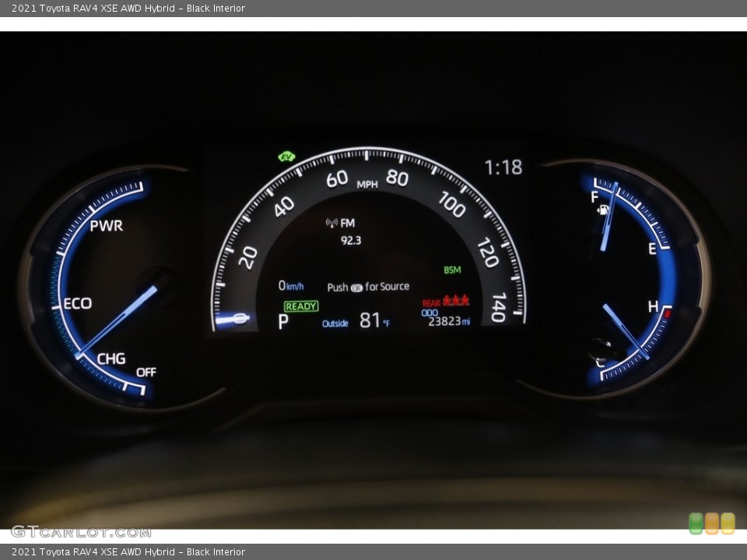Click the 100 mark on speedometer
This screenshot has height=560, width=747.
[x=451, y=205]
